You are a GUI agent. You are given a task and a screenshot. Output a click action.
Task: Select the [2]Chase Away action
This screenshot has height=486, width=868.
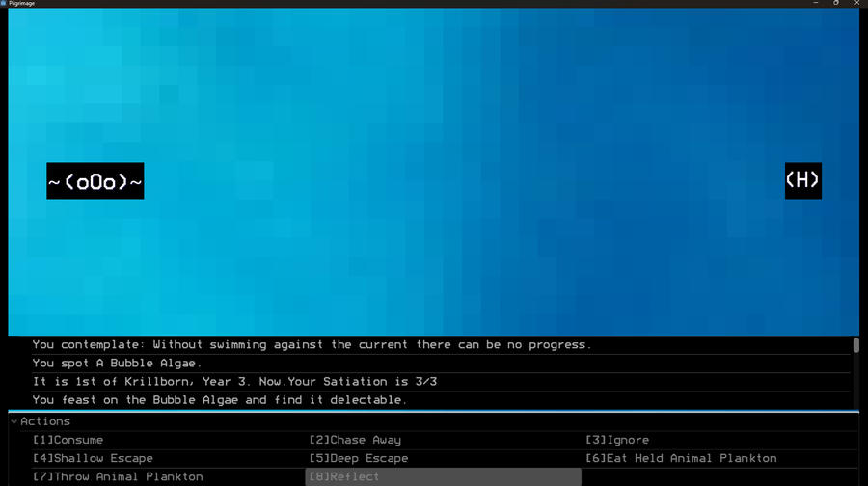pos(355,440)
